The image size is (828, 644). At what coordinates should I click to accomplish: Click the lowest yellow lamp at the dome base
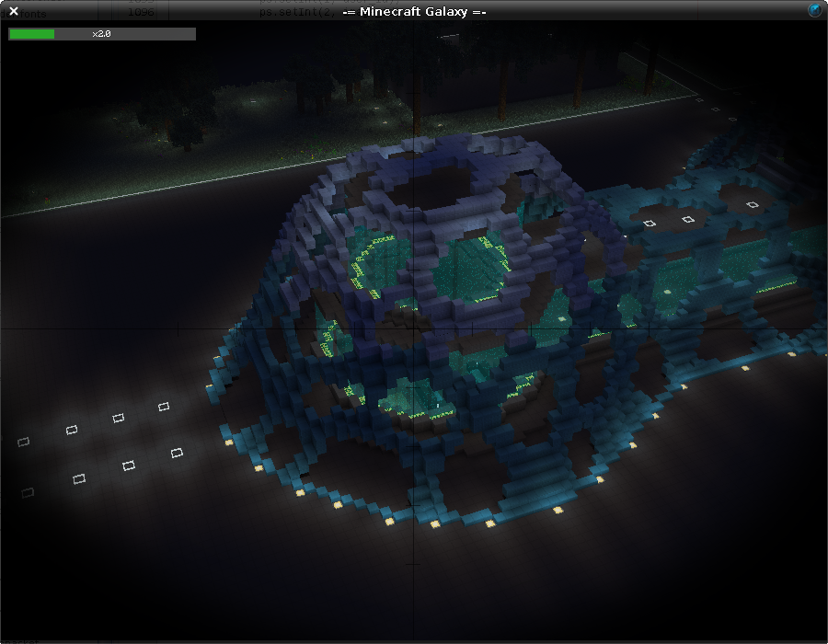pos(434,523)
